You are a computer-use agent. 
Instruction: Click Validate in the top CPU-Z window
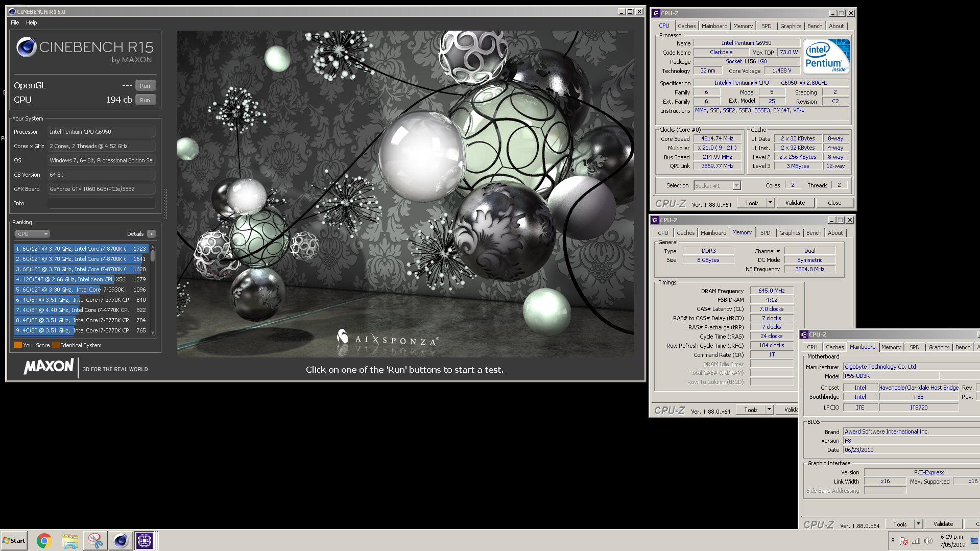pyautogui.click(x=795, y=203)
